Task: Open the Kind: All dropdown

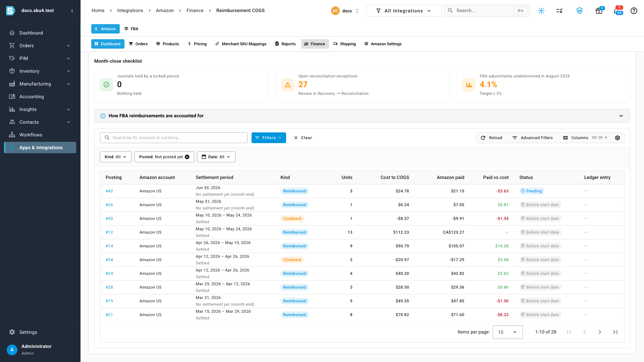Action: (116, 157)
